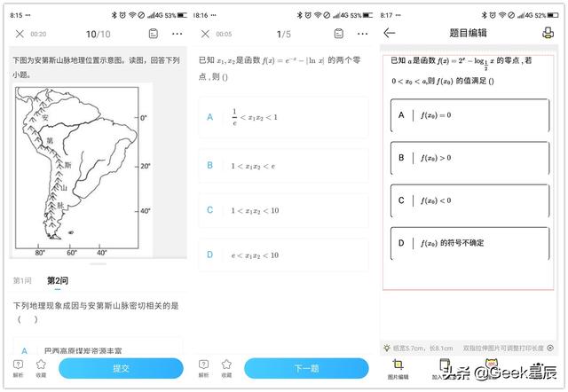Tap the 收藏 star beside the 下一题 button
568x392 pixels.
[226, 368]
